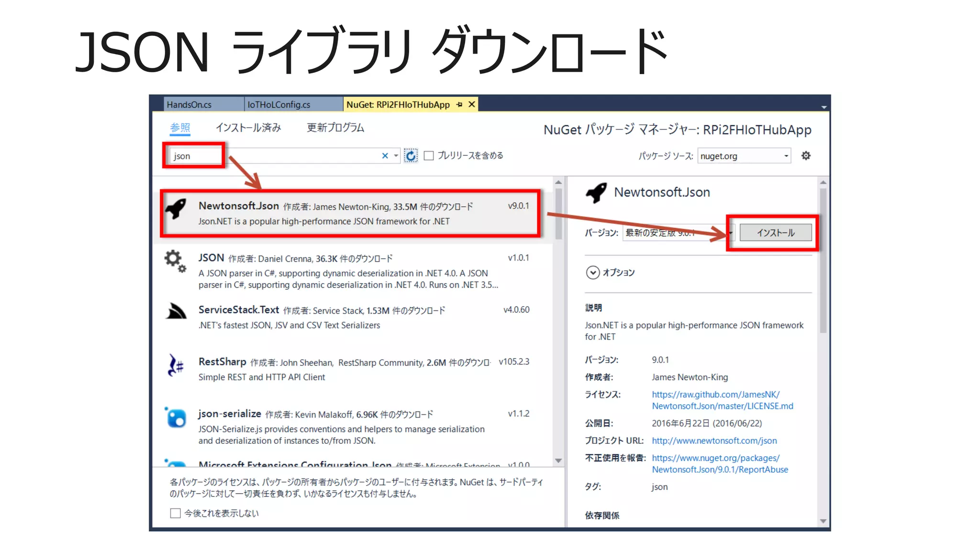The image size is (980, 551).
Task: Click the JSON package gears icon
Action: [175, 261]
